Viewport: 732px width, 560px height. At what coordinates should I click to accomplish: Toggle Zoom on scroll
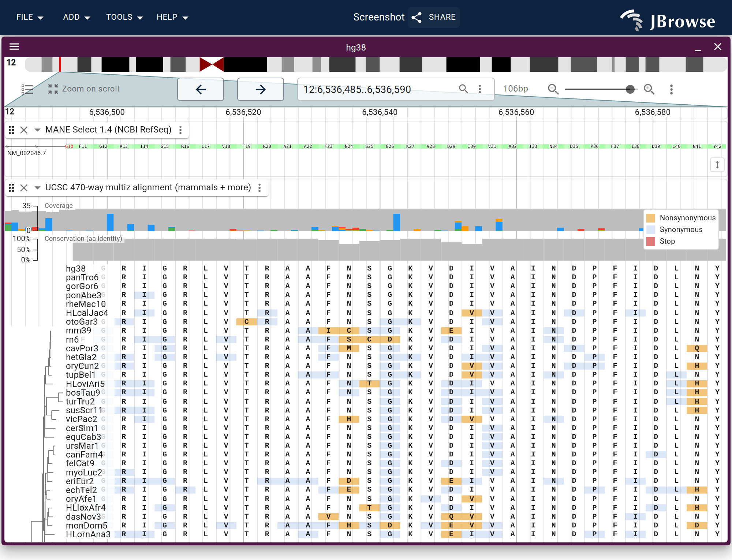click(83, 89)
